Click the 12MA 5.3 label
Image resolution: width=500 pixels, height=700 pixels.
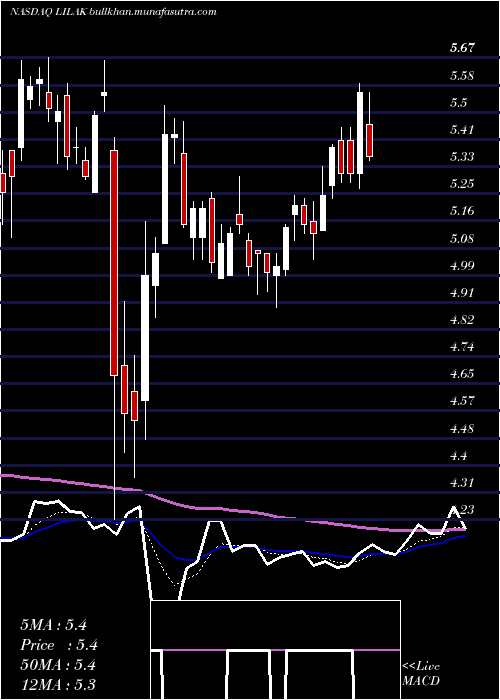(58, 685)
